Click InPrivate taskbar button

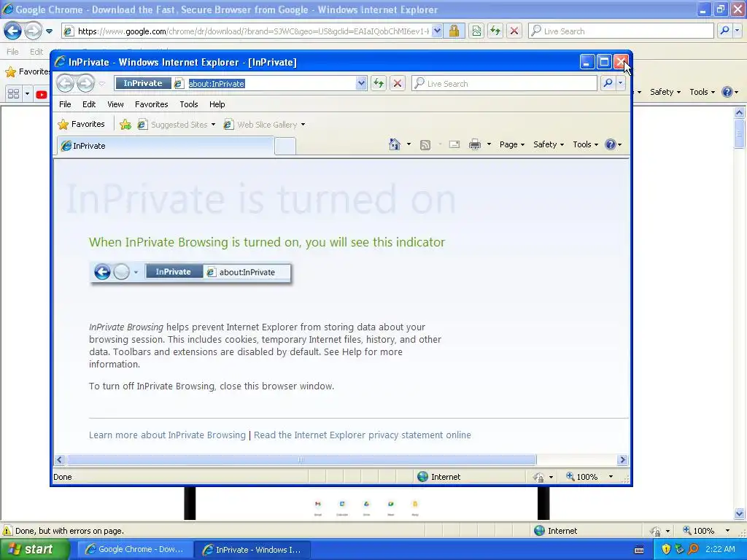252,549
